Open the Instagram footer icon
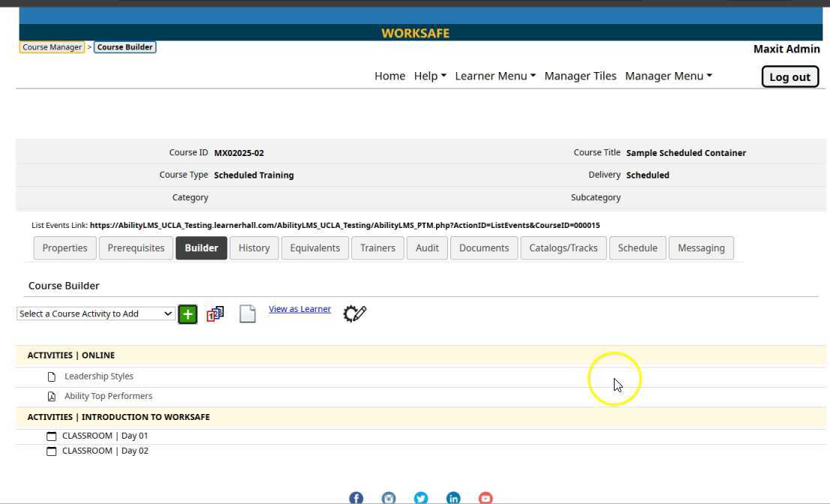The image size is (830, 504). 389,498
